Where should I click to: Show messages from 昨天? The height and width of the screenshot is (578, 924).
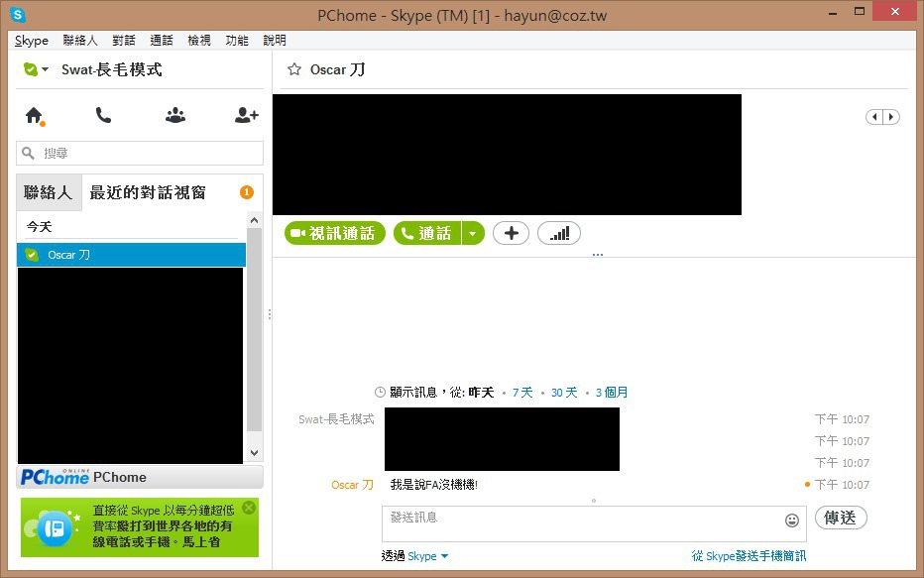coord(481,393)
